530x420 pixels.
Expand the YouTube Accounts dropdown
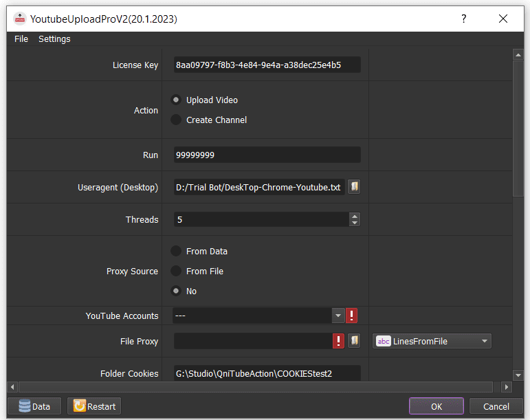338,316
